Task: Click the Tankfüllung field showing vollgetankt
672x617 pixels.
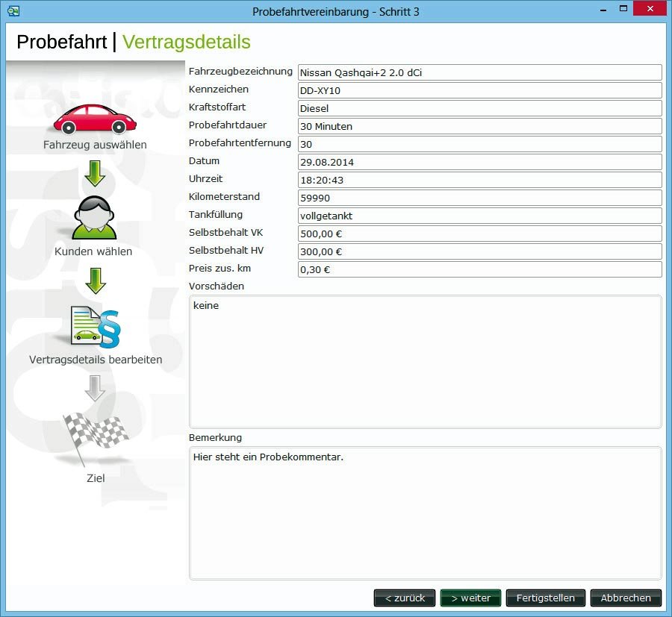Action: (x=480, y=216)
